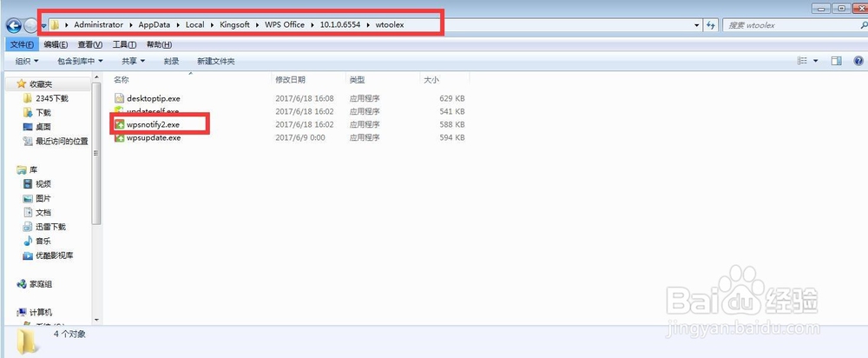
Task: Open 下载 folder in favorites
Action: pyautogui.click(x=43, y=112)
